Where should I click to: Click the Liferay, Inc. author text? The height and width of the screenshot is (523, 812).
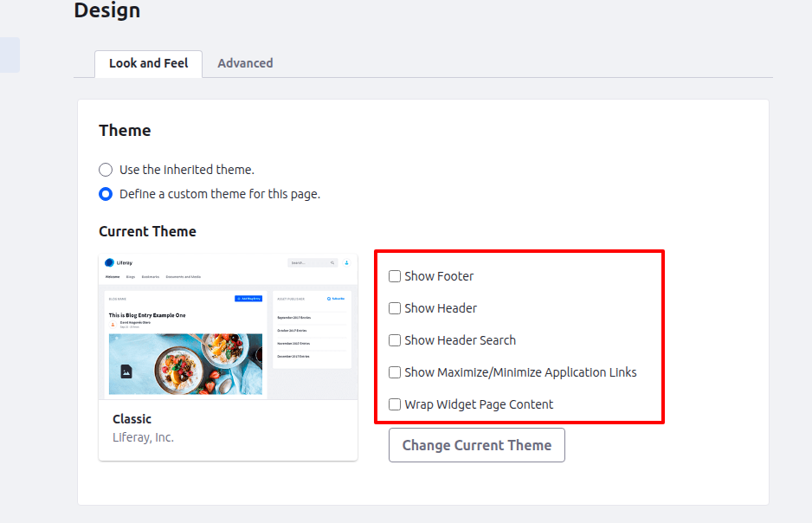pyautogui.click(x=144, y=437)
